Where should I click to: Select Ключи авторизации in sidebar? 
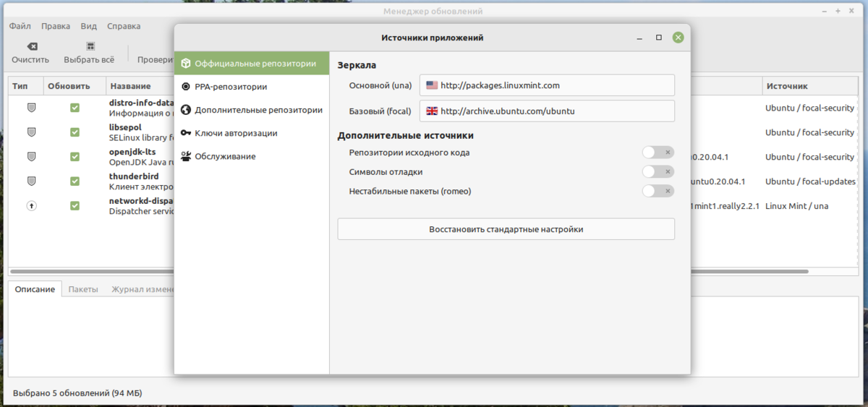point(252,133)
